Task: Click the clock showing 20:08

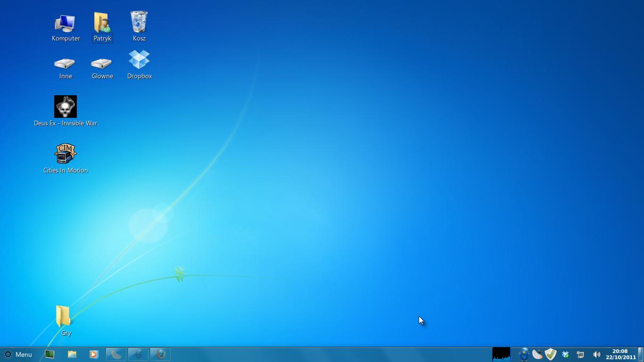Action: (x=620, y=354)
